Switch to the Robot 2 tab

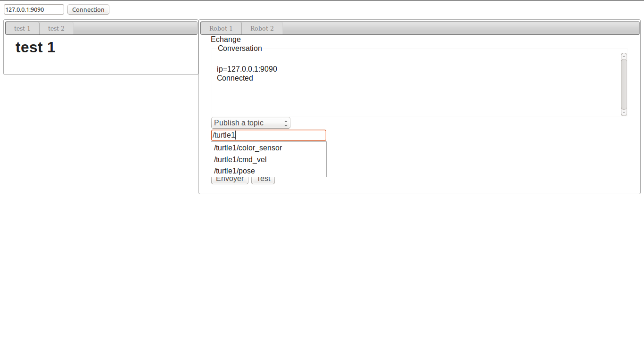(x=262, y=28)
